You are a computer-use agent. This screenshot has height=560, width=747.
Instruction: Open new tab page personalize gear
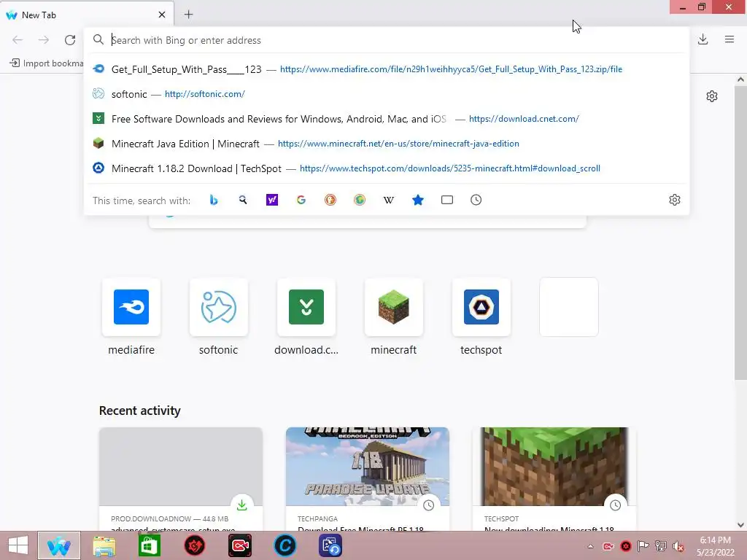pyautogui.click(x=712, y=96)
